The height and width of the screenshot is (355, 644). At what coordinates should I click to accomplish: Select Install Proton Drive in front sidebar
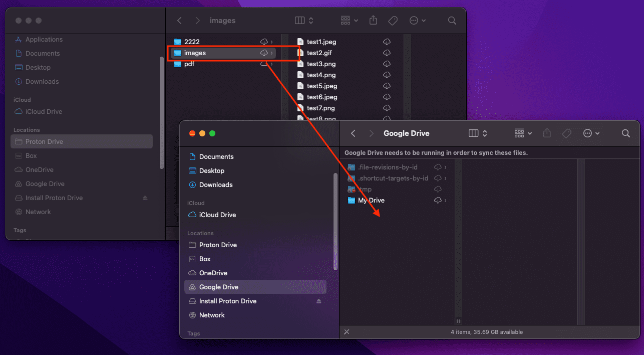[228, 301]
